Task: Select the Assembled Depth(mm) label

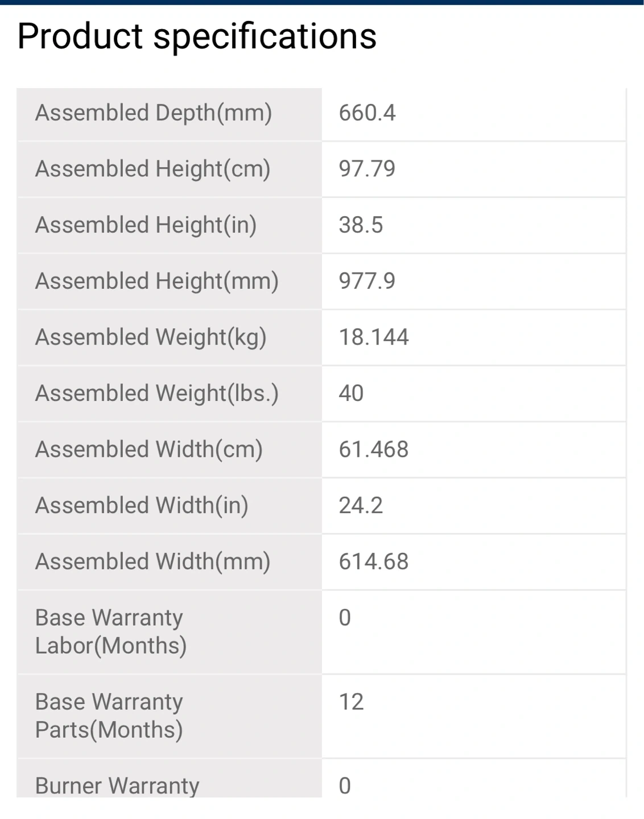Action: [x=154, y=113]
